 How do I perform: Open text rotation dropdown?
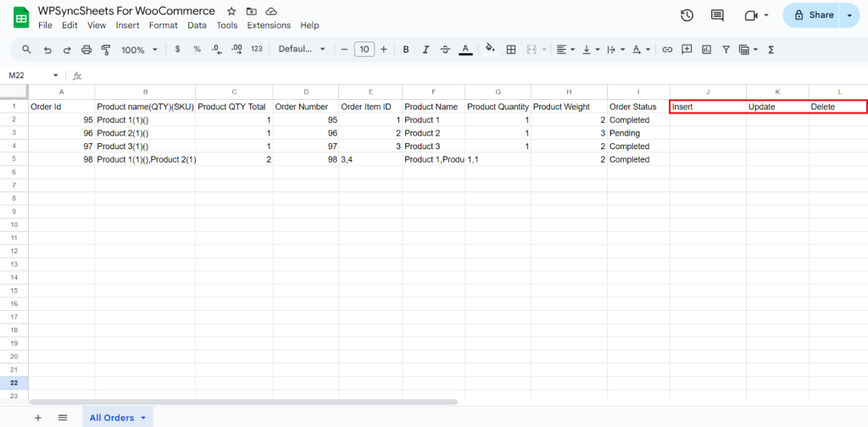(x=641, y=49)
